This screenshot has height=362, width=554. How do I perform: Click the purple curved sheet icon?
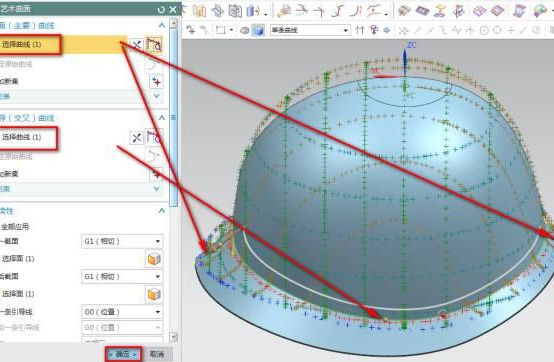(519, 11)
